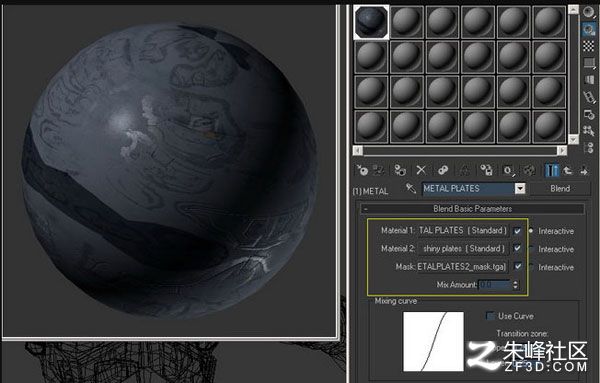The height and width of the screenshot is (383, 600).
Task: Toggle the checker Background icon
Action: 589,46
